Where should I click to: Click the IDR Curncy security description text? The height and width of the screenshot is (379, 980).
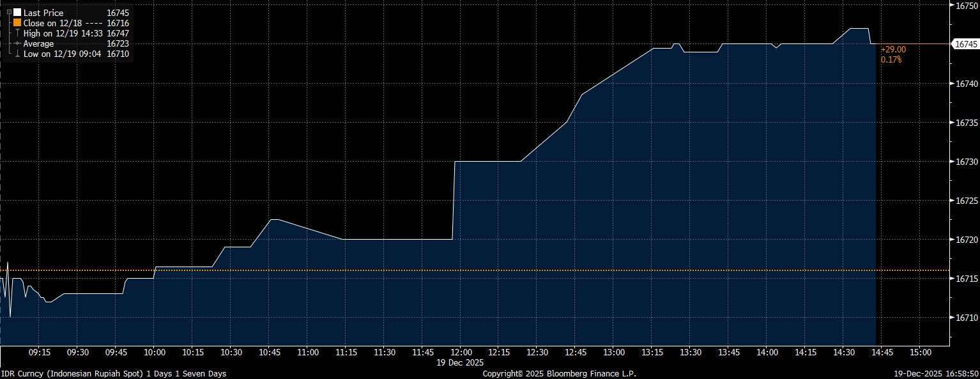(x=113, y=373)
